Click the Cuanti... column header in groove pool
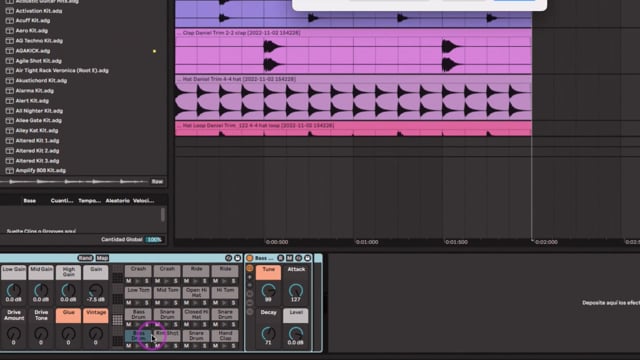Screen dimensions: 640x360 pos(62,200)
